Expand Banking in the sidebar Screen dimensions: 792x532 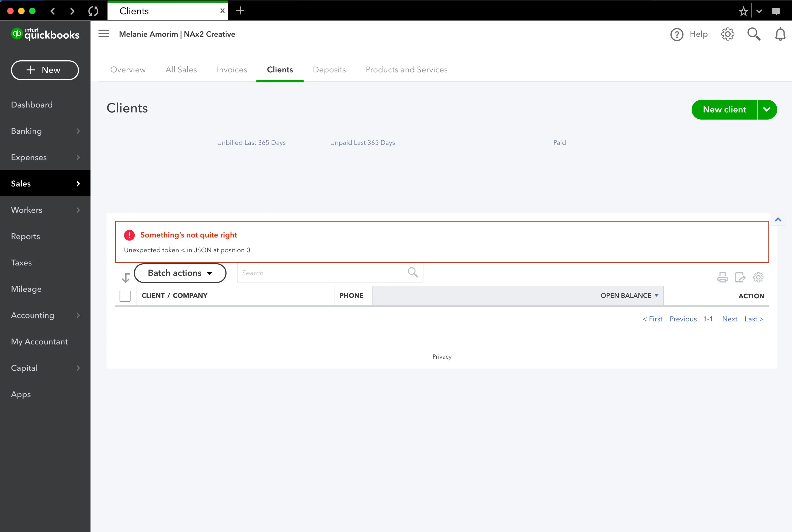tap(45, 131)
